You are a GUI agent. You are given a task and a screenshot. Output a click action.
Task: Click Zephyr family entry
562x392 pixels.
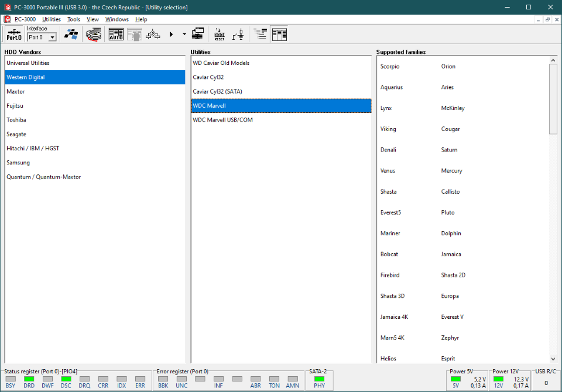[x=450, y=338]
